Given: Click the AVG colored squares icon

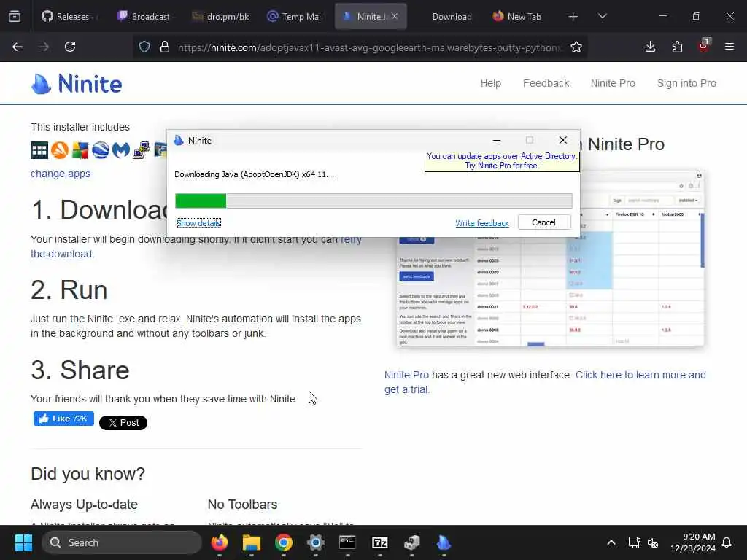Looking at the screenshot, I should click(x=80, y=150).
